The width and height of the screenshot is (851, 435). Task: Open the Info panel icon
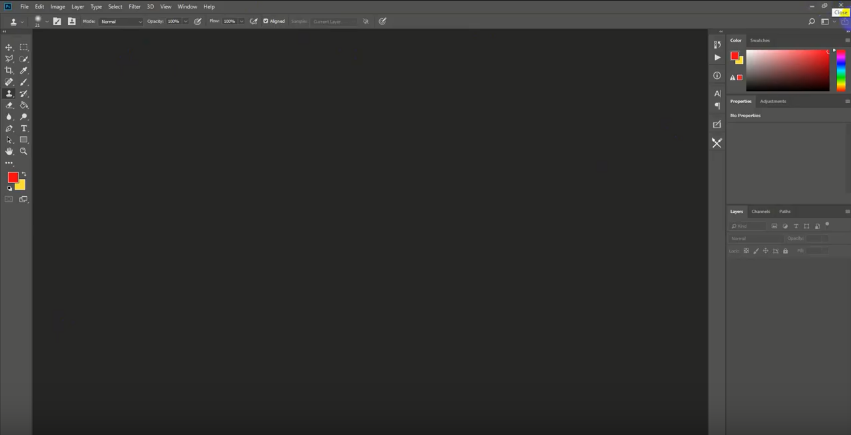tap(717, 75)
